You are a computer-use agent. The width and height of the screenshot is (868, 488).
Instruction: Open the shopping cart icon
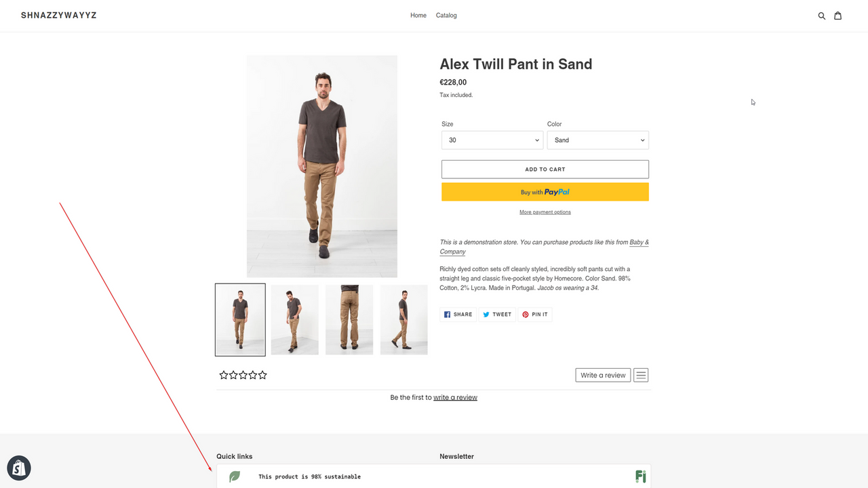pyautogui.click(x=838, y=15)
